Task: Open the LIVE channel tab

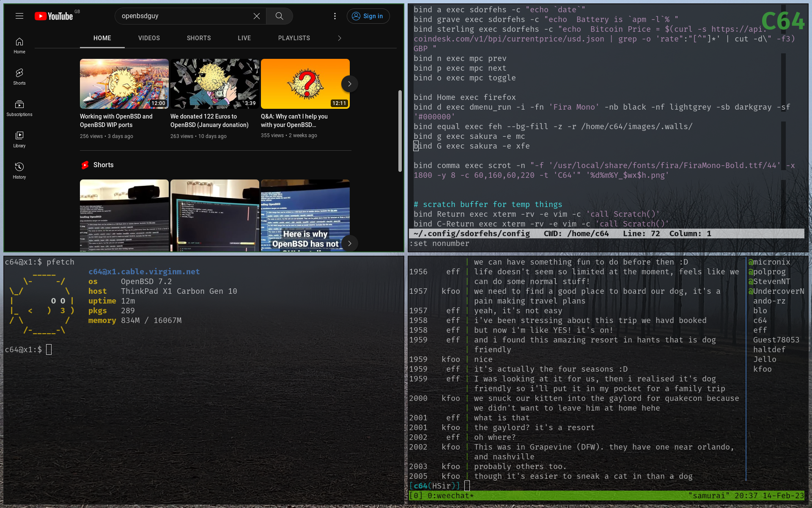Action: tap(244, 38)
